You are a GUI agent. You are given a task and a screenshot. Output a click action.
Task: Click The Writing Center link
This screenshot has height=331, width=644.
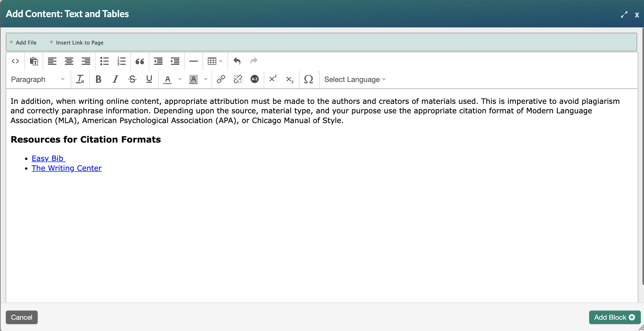[66, 168]
